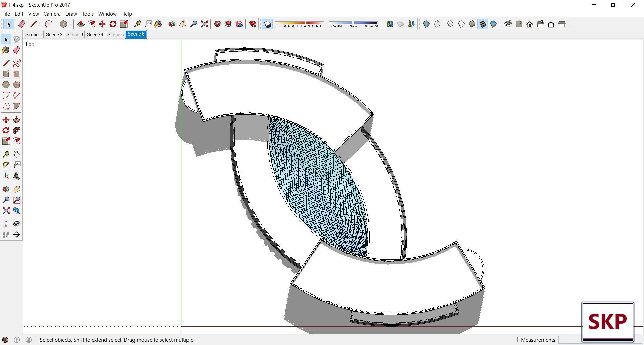Viewport: 644px width, 345px height.
Task: Select the Dimension tool
Action: click(x=17, y=154)
